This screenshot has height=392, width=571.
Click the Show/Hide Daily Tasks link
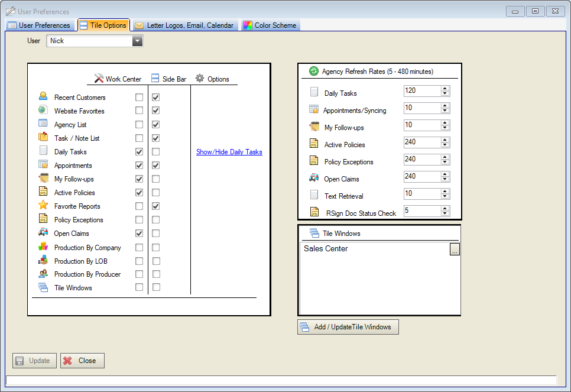coord(230,151)
